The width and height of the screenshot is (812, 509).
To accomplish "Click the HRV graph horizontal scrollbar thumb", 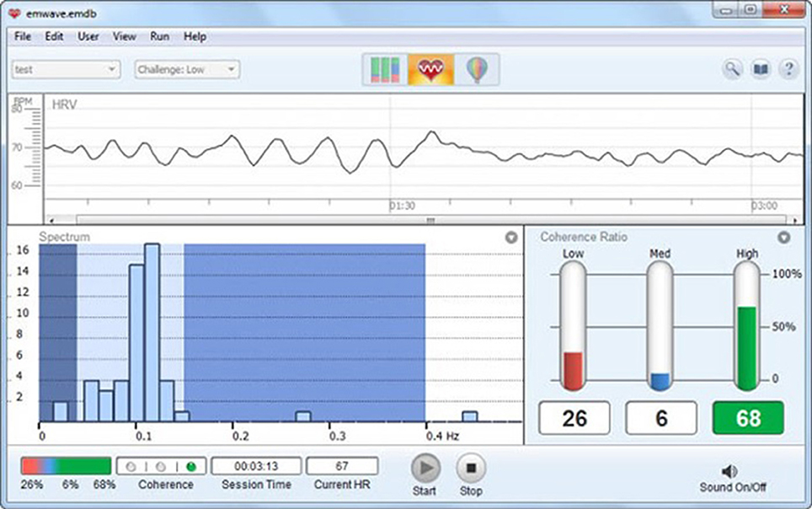I will [x=431, y=220].
